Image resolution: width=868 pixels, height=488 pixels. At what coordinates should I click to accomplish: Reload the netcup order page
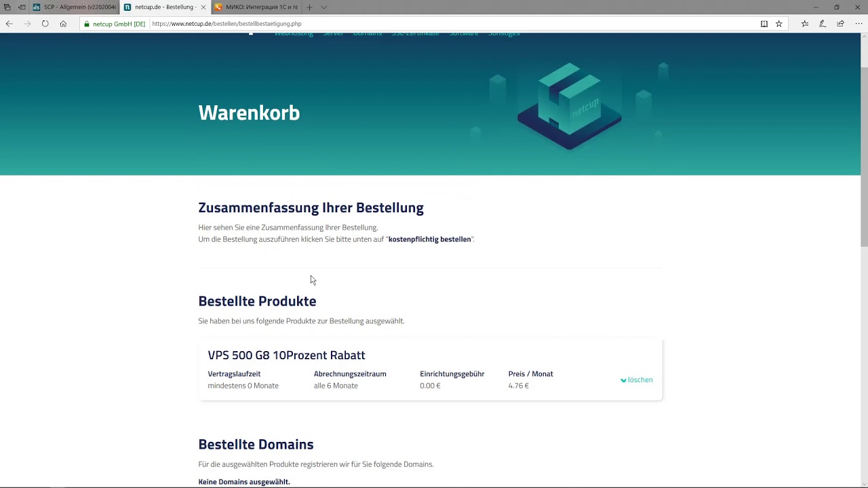coord(45,24)
